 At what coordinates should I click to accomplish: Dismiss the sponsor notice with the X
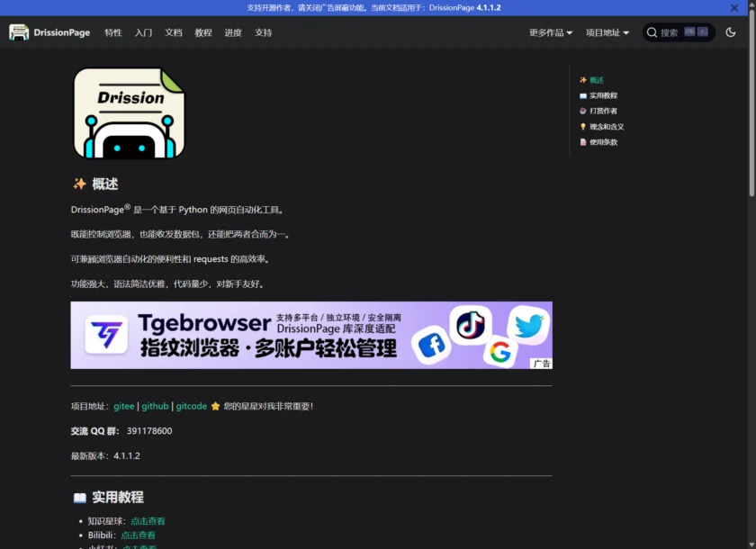pyautogui.click(x=734, y=8)
